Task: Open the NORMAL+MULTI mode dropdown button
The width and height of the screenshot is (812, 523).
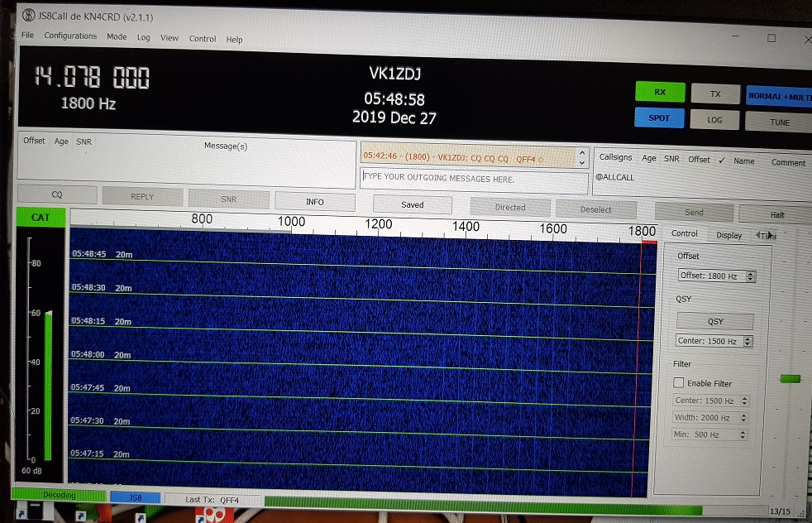Action: [780, 97]
